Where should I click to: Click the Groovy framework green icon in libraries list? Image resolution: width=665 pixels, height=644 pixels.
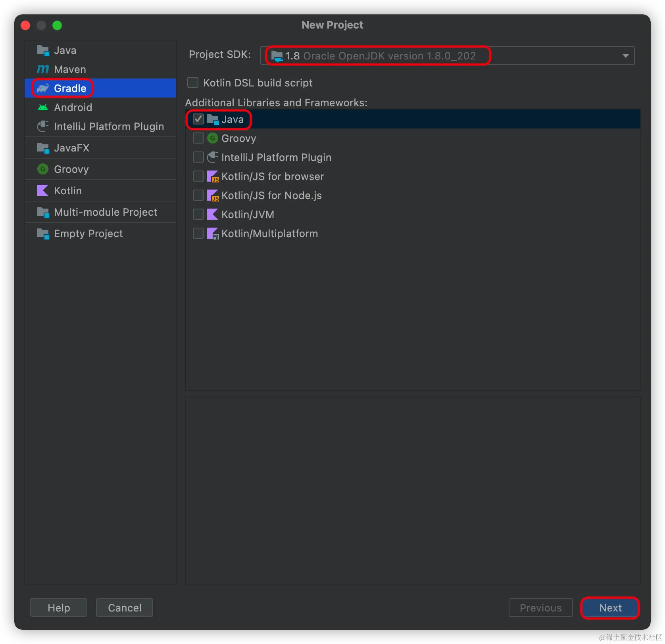[213, 138]
